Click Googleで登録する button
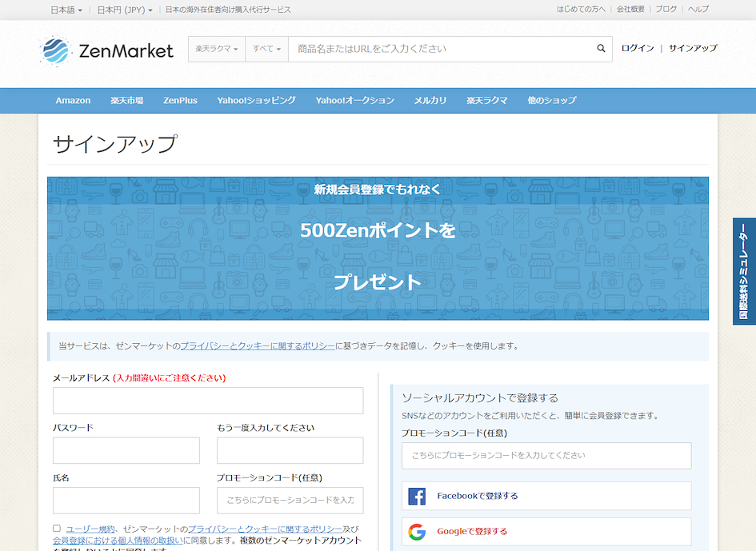Image resolution: width=756 pixels, height=551 pixels. point(546,532)
